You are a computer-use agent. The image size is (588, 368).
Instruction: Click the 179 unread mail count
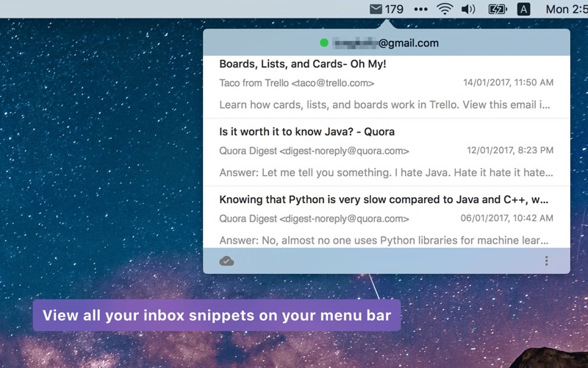(394, 9)
